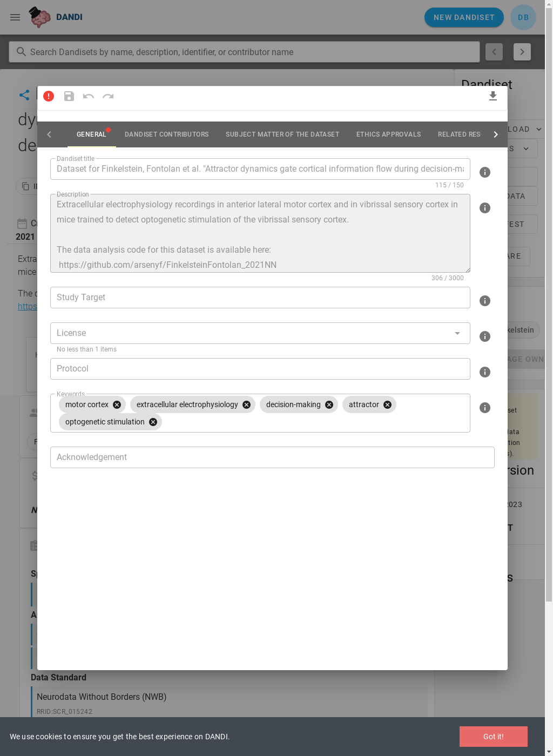Click the DANDI brain logo
This screenshot has height=756, width=553.
coord(40,17)
